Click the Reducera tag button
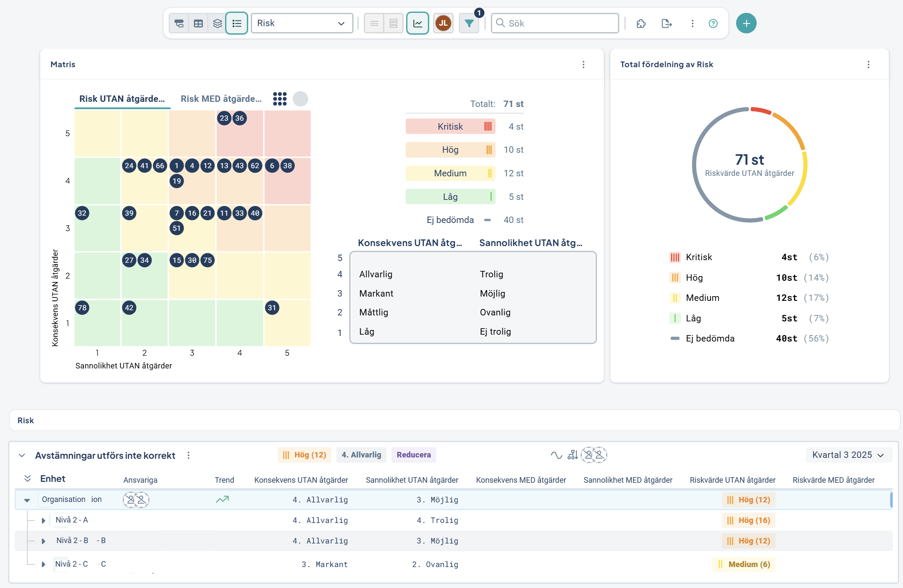The image size is (903, 588). pyautogui.click(x=414, y=455)
